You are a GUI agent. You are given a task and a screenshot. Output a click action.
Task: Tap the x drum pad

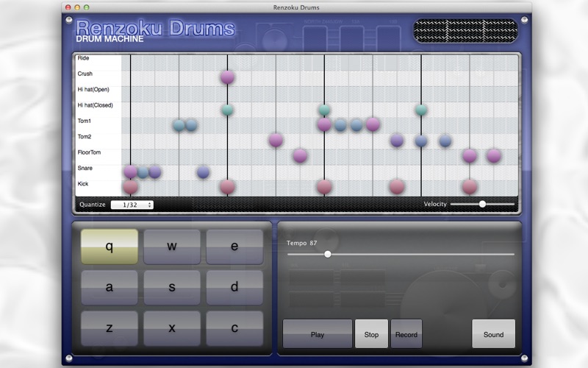[172, 328]
